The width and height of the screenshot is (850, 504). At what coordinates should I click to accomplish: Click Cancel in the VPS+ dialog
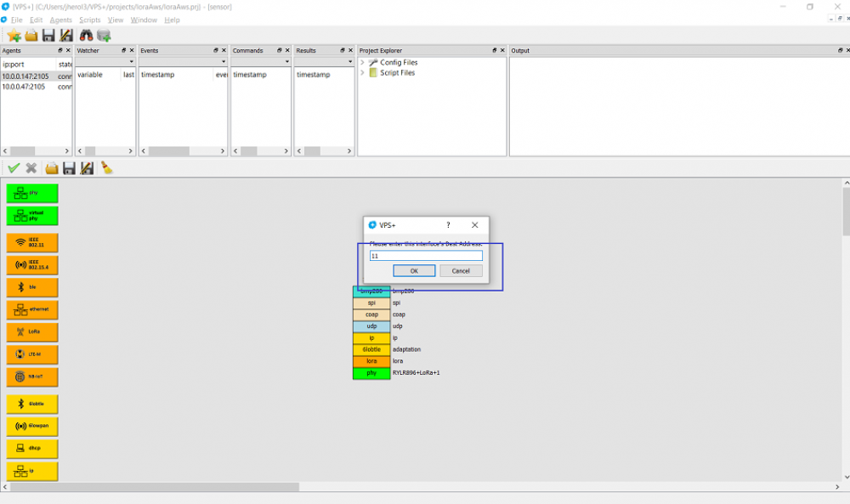(x=461, y=271)
